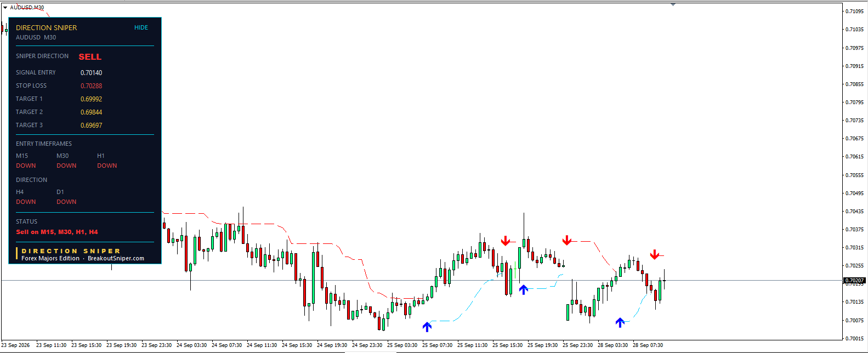868x353 pixels.
Task: Select red sell arrow above 25 Sep 15:30
Action: click(x=506, y=241)
